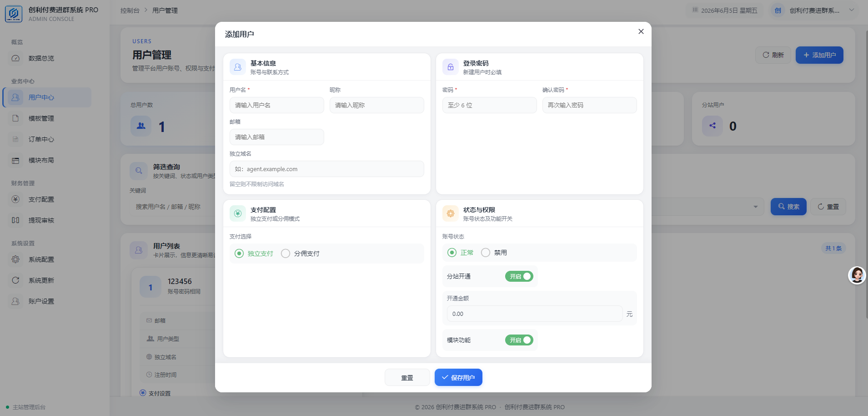Click the 用户中心 user icon

15,97
